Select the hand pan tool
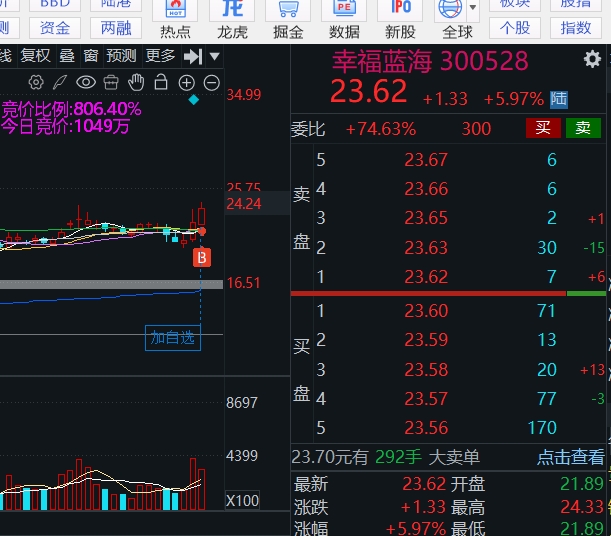The image size is (611, 536). [x=136, y=83]
